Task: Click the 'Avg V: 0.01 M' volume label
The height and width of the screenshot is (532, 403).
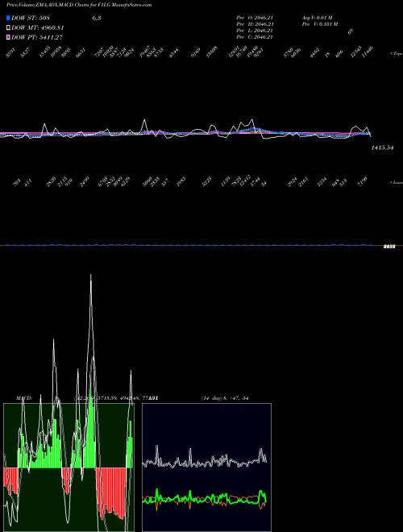Action: point(318,18)
